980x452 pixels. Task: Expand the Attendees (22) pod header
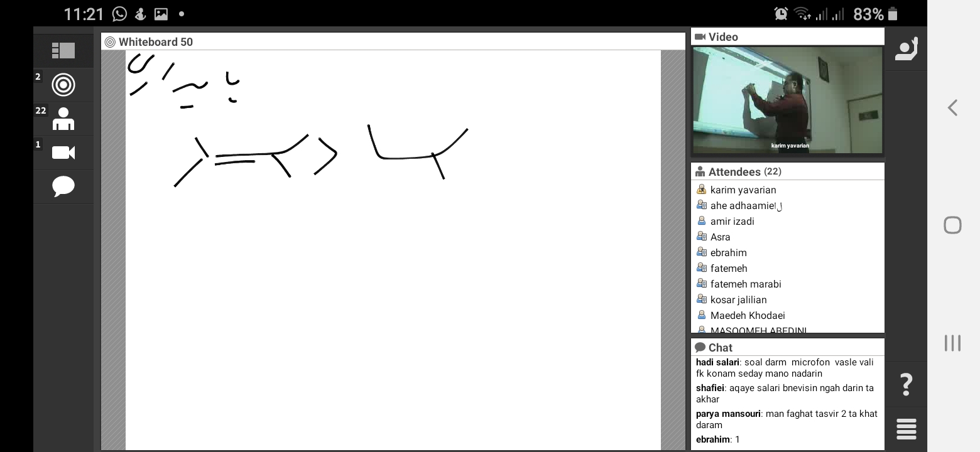744,172
